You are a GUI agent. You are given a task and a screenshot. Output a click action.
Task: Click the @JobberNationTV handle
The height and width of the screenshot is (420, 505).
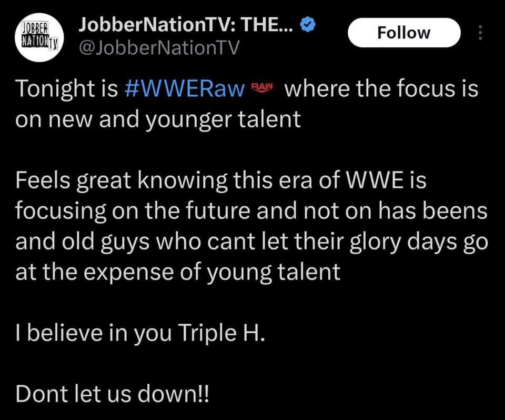[158, 49]
